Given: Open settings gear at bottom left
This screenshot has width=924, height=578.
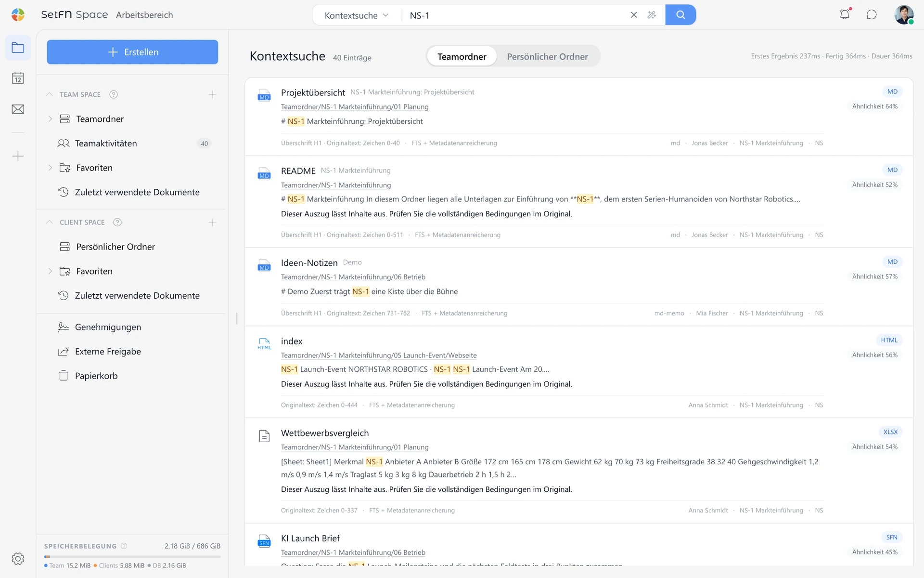Looking at the screenshot, I should [x=18, y=559].
